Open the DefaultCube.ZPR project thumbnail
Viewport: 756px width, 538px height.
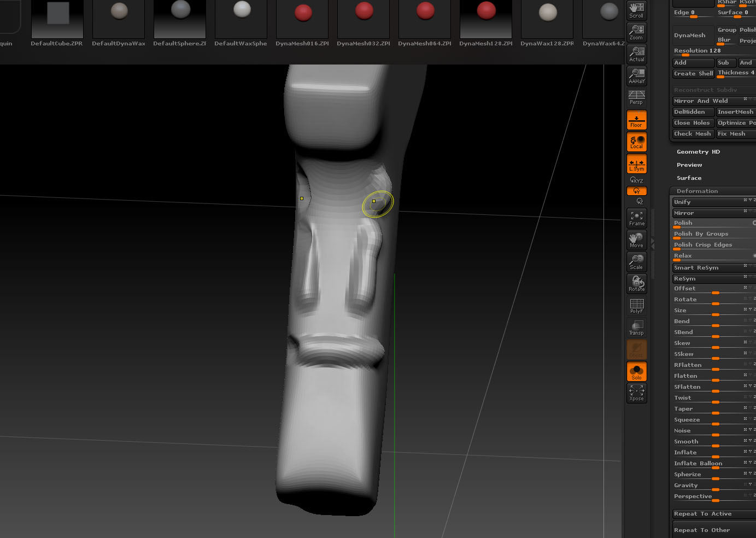(57, 24)
